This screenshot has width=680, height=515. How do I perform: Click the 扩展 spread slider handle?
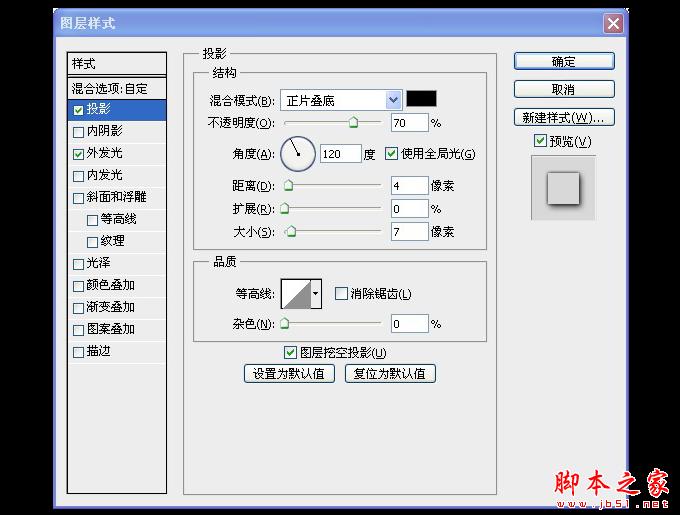(284, 209)
